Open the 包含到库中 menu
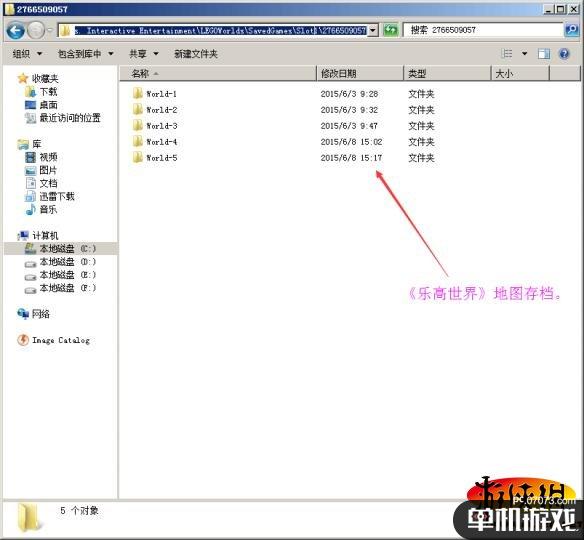 coord(85,54)
